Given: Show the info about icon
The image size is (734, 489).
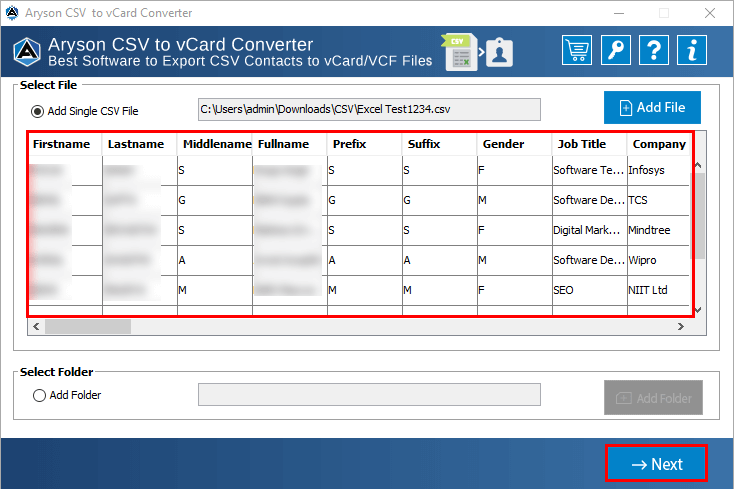Looking at the screenshot, I should pos(692,50).
